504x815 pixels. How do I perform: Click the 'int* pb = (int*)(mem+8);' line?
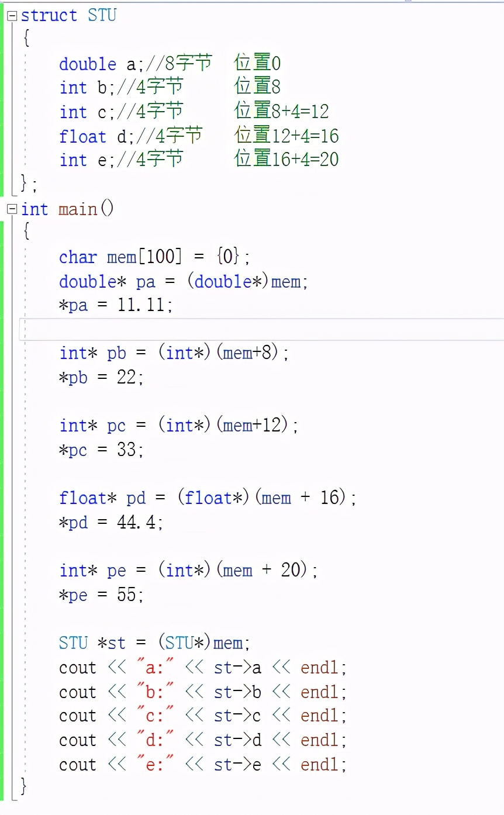click(x=174, y=354)
